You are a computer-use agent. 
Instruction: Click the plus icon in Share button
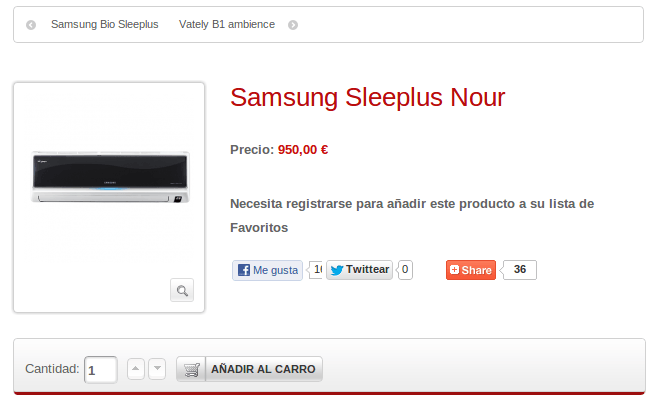coord(454,270)
